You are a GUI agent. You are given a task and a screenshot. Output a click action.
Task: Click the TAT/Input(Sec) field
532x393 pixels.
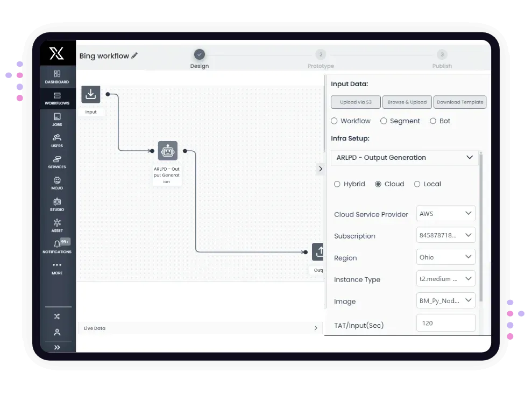(445, 323)
